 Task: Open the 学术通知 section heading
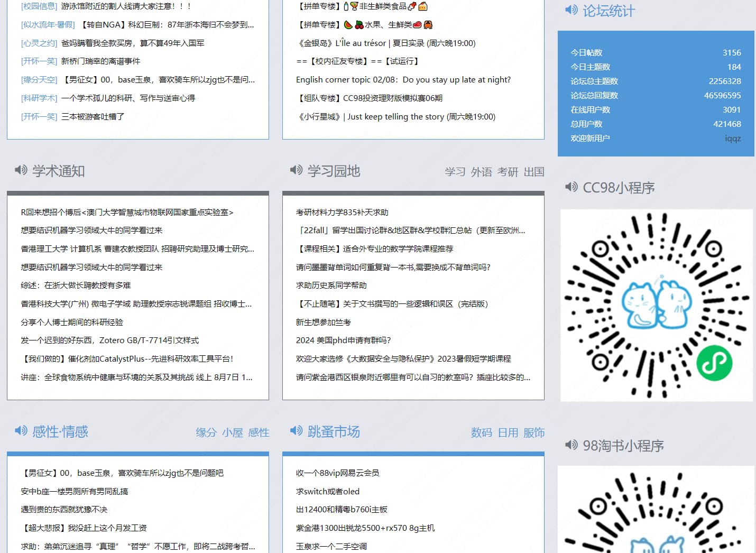pyautogui.click(x=58, y=171)
